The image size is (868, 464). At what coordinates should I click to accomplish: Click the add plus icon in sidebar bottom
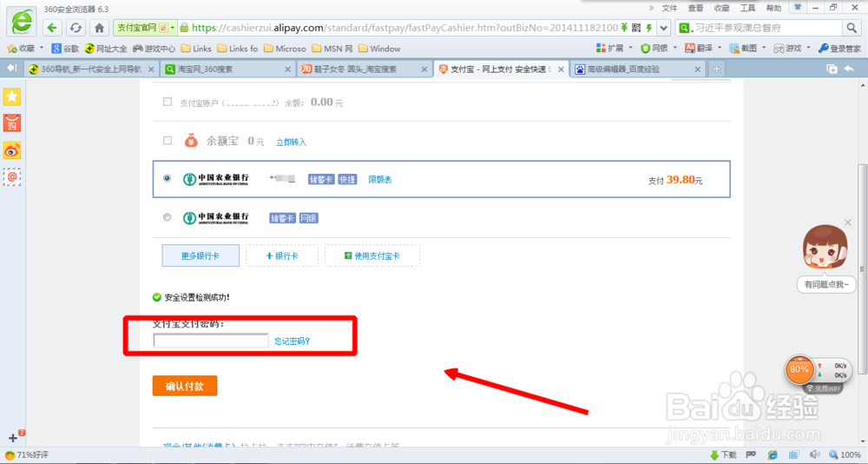[13, 438]
